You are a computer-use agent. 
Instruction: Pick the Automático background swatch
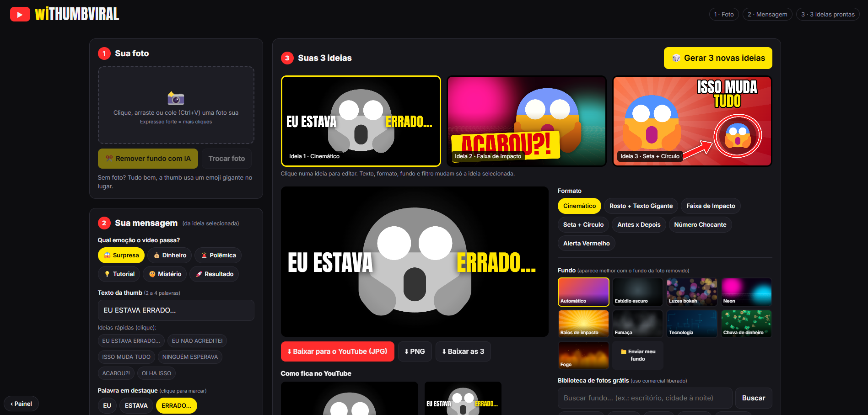click(x=583, y=292)
